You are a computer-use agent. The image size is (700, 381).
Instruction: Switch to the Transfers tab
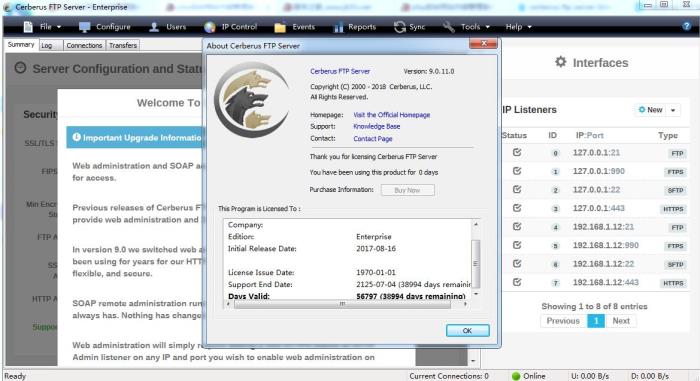[123, 45]
